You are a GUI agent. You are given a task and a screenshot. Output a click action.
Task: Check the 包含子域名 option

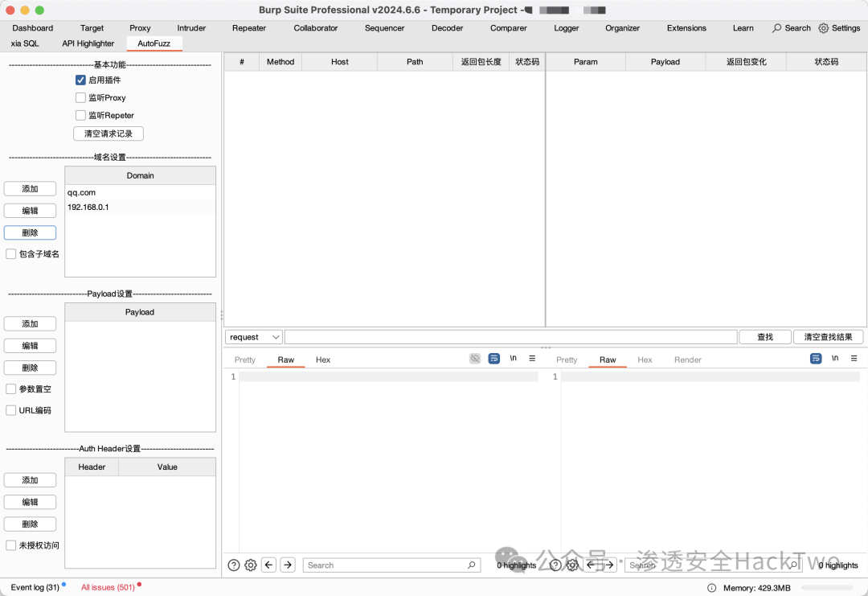(10, 253)
